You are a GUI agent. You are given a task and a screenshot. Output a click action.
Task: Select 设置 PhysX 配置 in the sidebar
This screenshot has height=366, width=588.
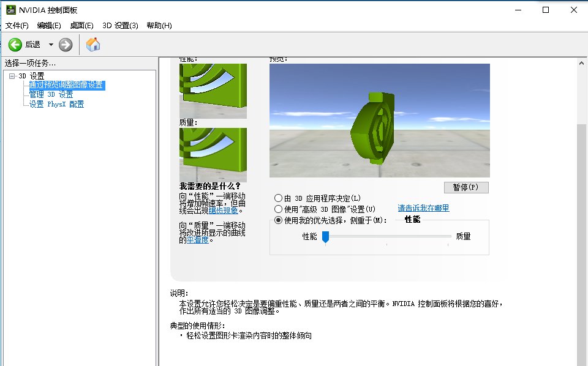click(56, 103)
